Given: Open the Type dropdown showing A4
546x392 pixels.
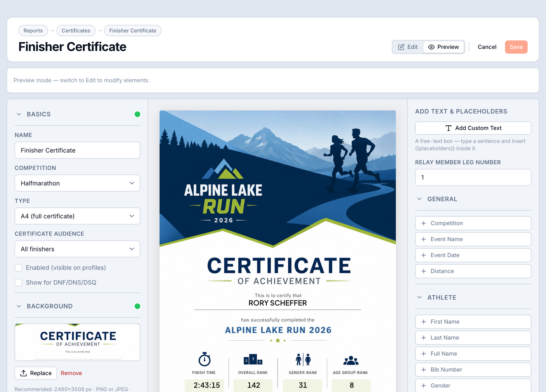Looking at the screenshot, I should tap(77, 216).
